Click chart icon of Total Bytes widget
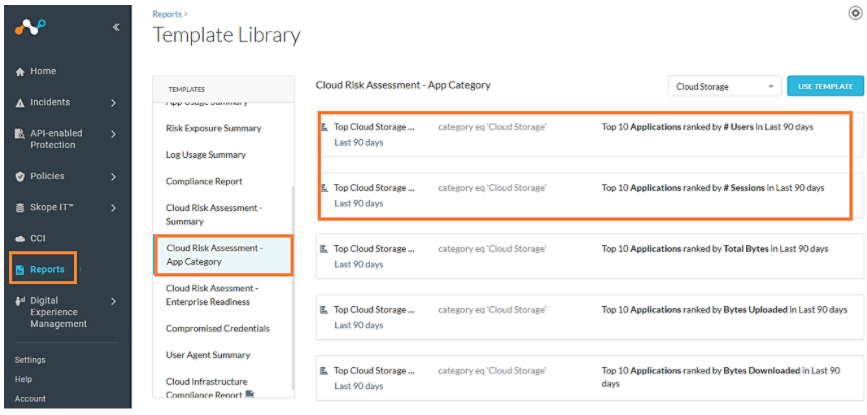 click(325, 249)
